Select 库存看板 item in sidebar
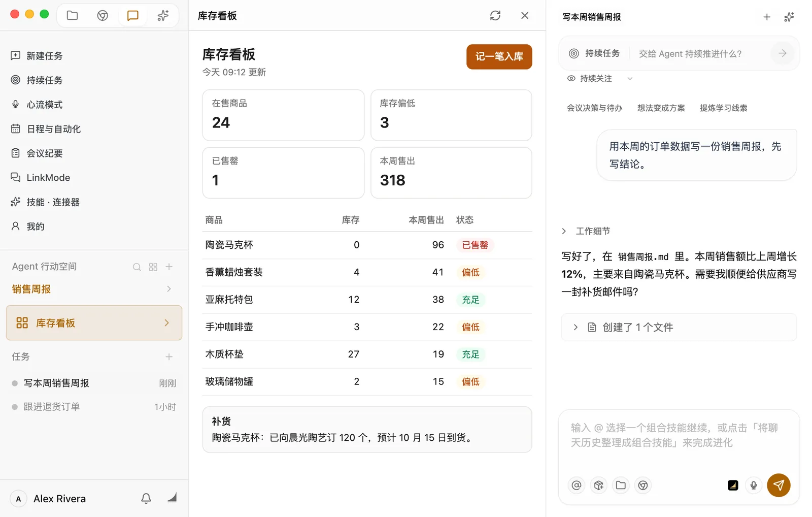The width and height of the screenshot is (812, 517). (94, 323)
